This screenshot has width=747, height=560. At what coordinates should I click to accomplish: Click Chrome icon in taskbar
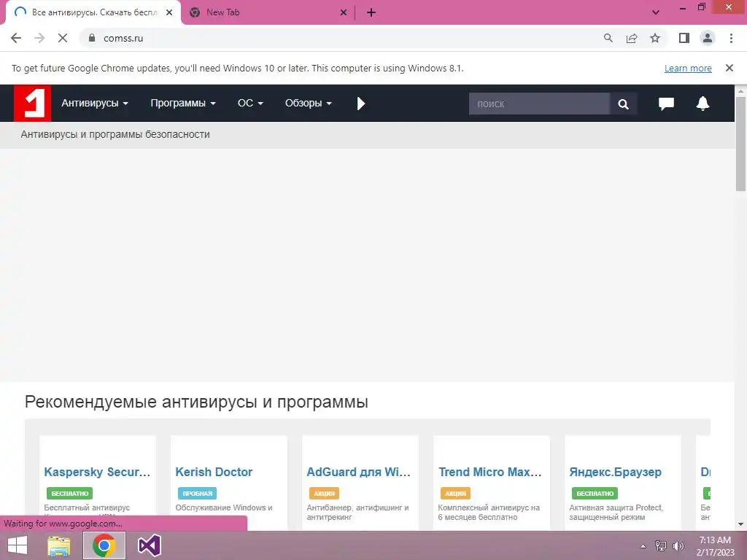(x=104, y=545)
